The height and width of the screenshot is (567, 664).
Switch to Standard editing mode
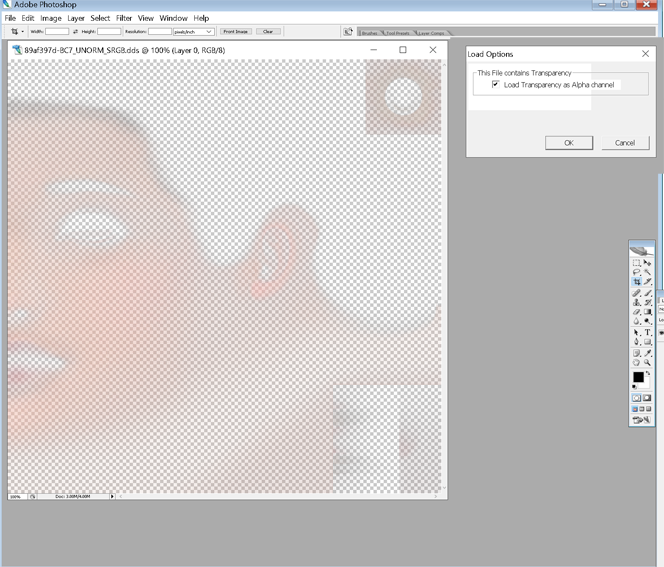click(636, 398)
